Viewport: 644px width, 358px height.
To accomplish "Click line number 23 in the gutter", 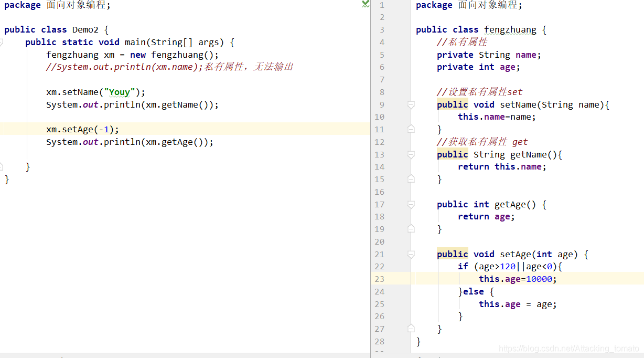I will [x=379, y=279].
